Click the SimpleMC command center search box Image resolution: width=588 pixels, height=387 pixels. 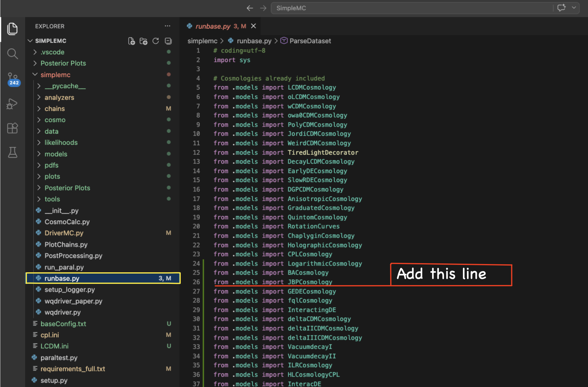click(x=412, y=8)
